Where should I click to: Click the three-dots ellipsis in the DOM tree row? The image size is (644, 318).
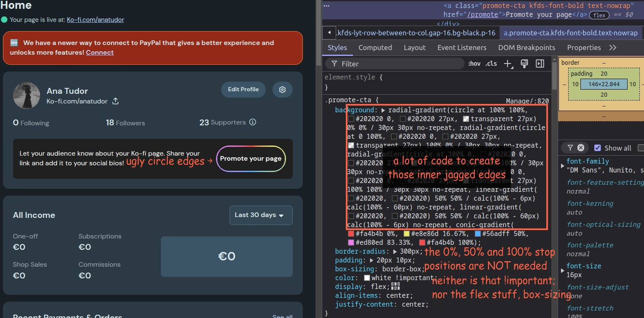point(326,6)
